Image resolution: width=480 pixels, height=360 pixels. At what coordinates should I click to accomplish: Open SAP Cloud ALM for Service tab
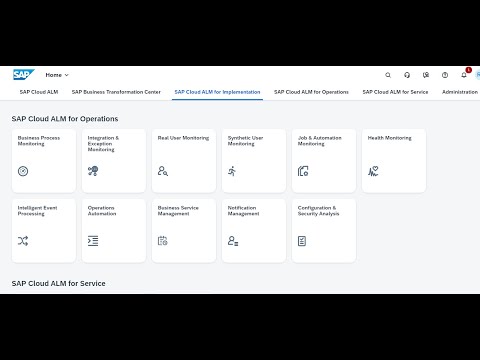click(x=395, y=92)
